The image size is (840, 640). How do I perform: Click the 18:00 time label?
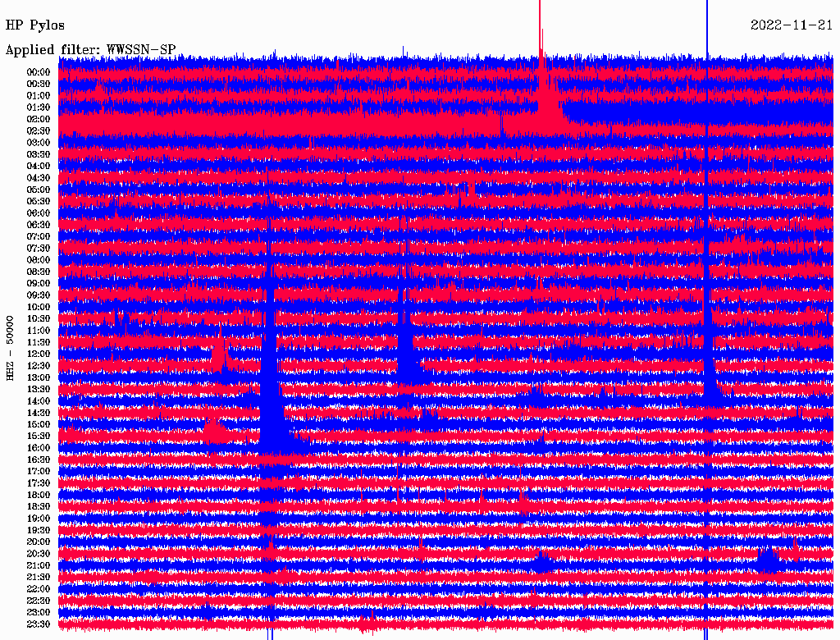[x=39, y=495]
